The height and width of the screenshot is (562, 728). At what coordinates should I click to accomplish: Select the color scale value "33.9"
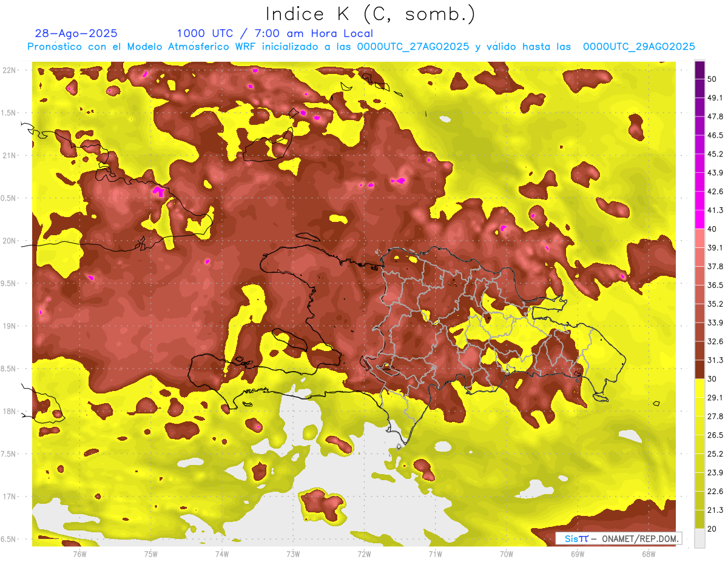coord(715,323)
